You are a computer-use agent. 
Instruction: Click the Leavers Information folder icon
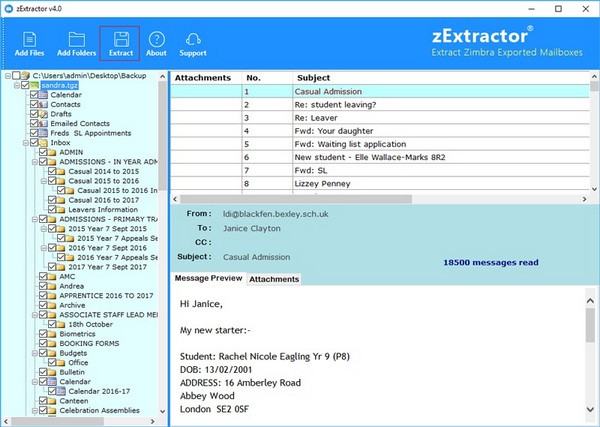click(x=62, y=209)
